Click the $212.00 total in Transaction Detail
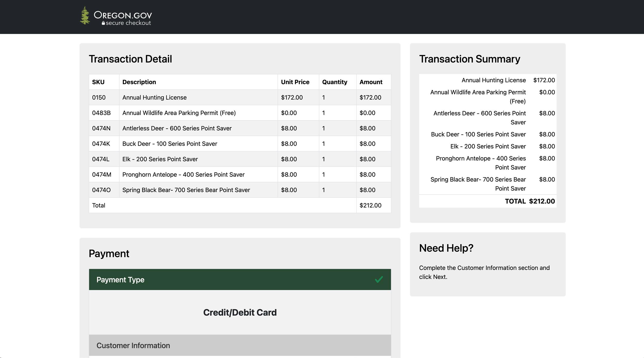644x358 pixels. click(x=370, y=205)
